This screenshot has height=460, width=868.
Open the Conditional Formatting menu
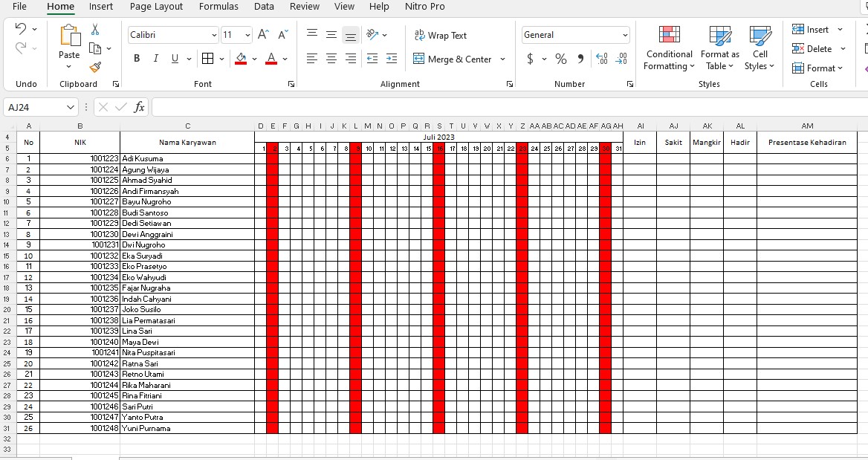pos(670,48)
